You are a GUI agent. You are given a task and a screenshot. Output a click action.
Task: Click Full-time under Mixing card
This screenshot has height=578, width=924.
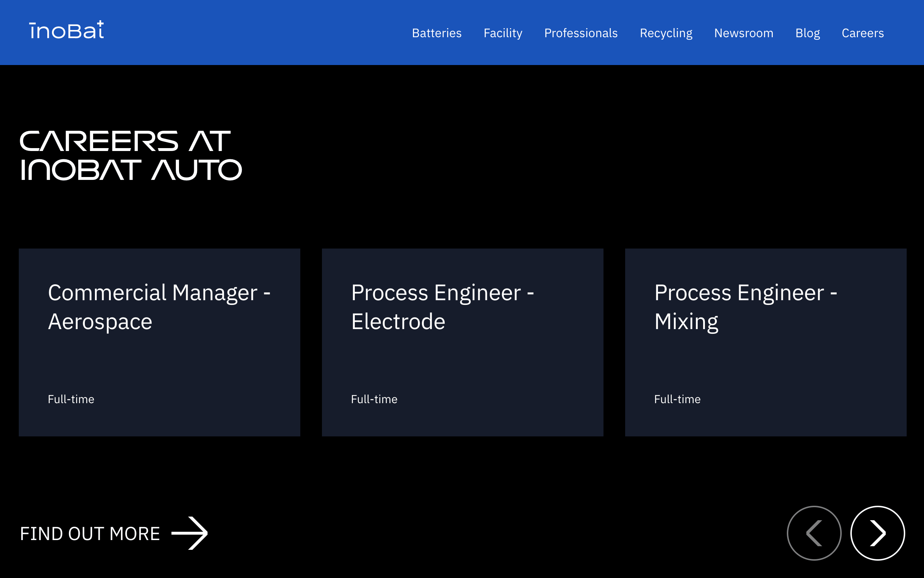pos(677,399)
